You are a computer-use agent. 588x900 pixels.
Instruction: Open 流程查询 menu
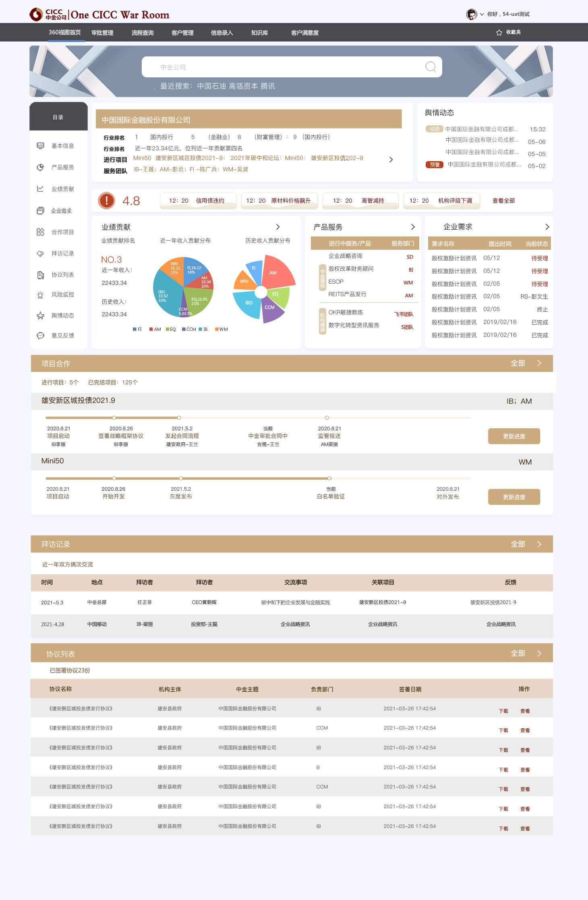(x=143, y=33)
